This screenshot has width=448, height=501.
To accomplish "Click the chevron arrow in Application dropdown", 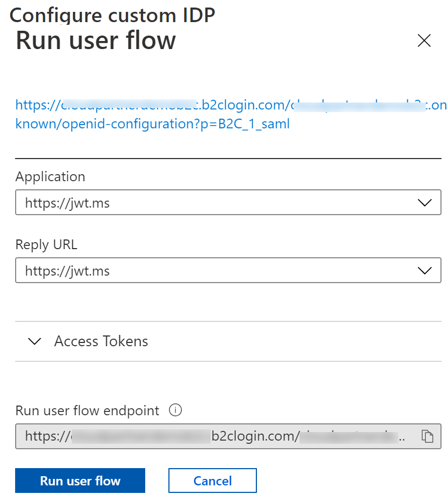I will 425,203.
